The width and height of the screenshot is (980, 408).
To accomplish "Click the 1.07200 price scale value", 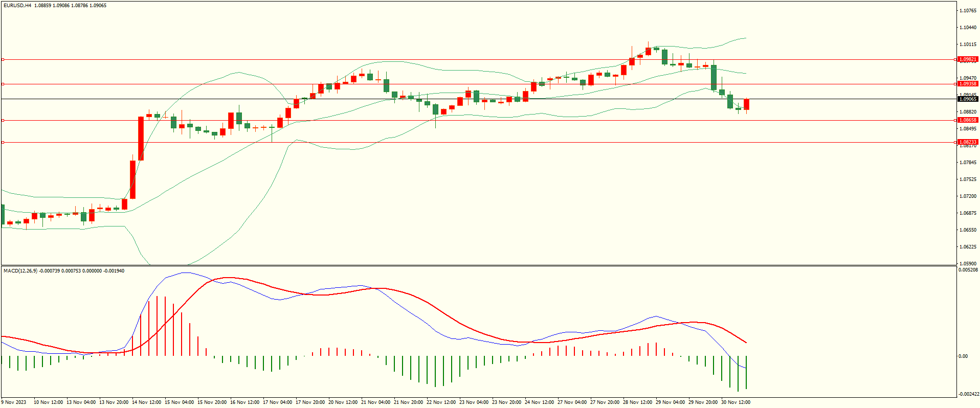I will point(968,196).
